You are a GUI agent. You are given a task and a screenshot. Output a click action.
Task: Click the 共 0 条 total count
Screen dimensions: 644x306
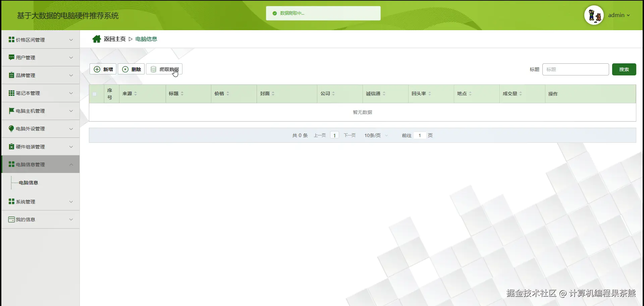(x=300, y=135)
